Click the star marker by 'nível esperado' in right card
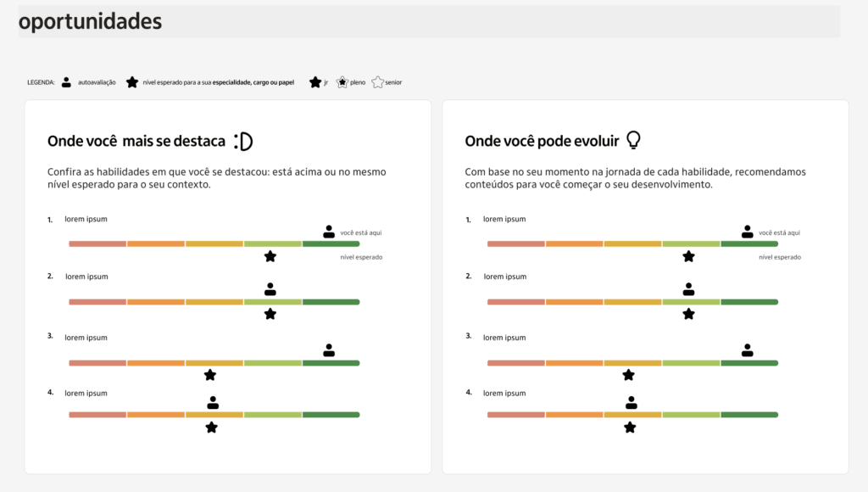Viewport: 868px width, 492px height. pyautogui.click(x=689, y=256)
